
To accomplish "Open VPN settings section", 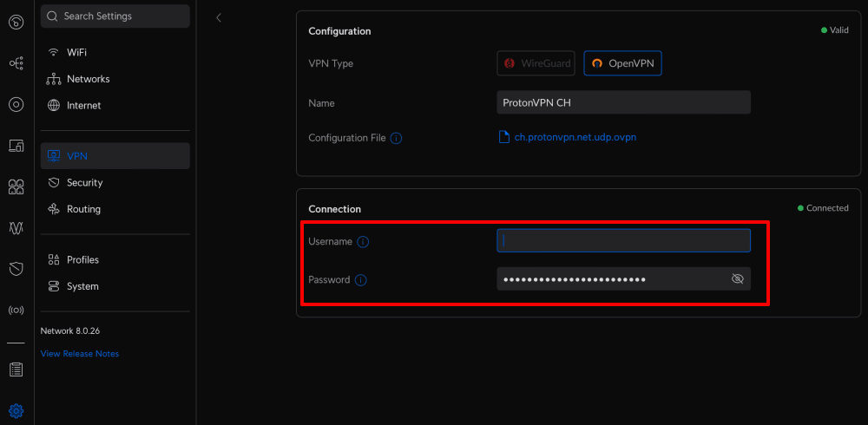I will click(x=115, y=156).
